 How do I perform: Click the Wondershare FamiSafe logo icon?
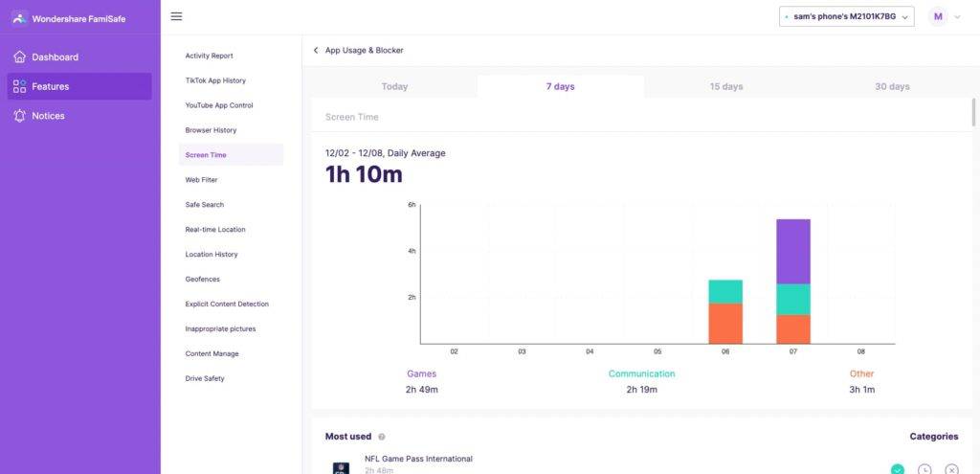click(x=19, y=17)
